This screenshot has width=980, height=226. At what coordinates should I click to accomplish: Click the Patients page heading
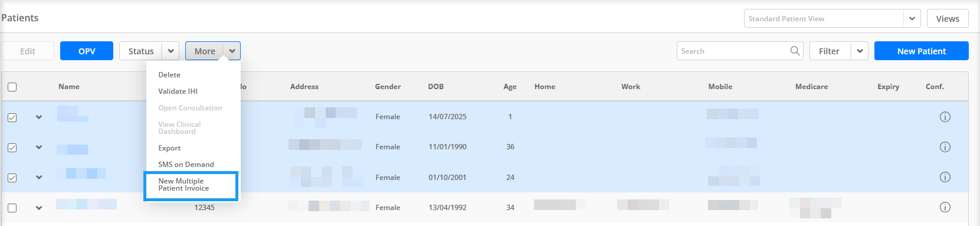(x=19, y=18)
